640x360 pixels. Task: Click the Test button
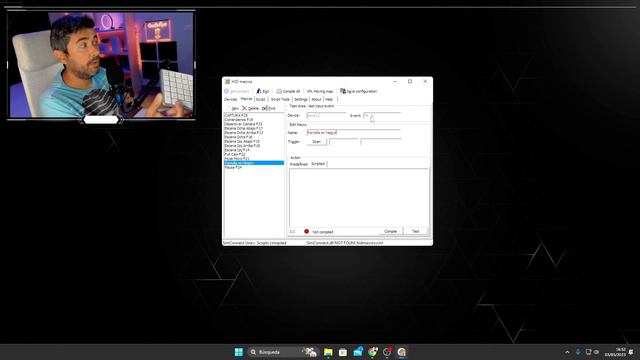pyautogui.click(x=416, y=231)
